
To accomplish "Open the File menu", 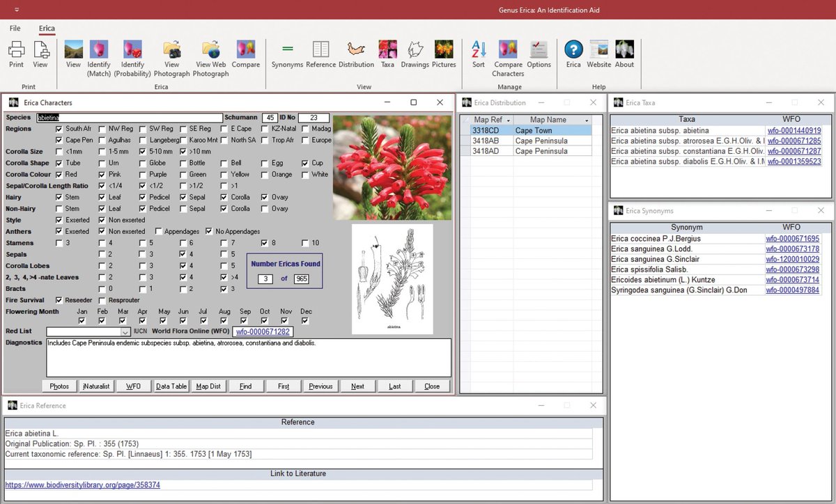I will pos(15,29).
